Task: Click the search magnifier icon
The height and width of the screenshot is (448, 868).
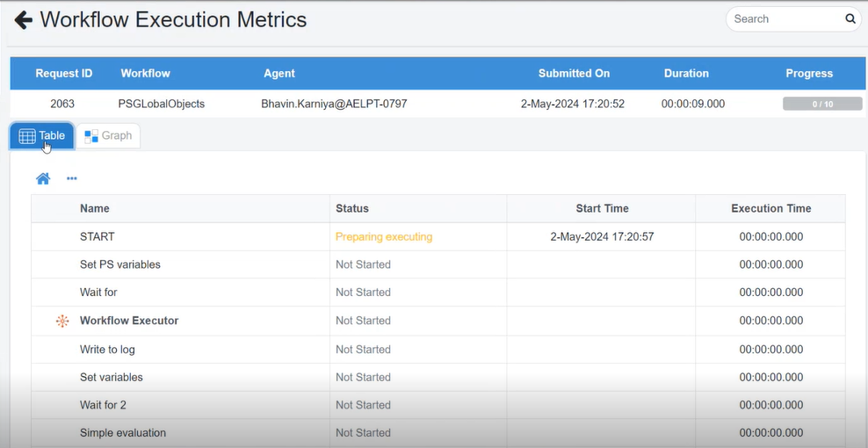Action: 850,18
